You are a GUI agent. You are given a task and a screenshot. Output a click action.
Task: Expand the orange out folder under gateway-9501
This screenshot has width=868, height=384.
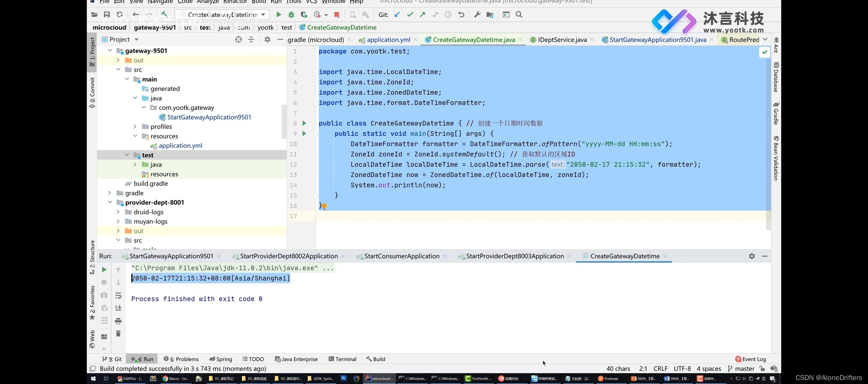(118, 60)
